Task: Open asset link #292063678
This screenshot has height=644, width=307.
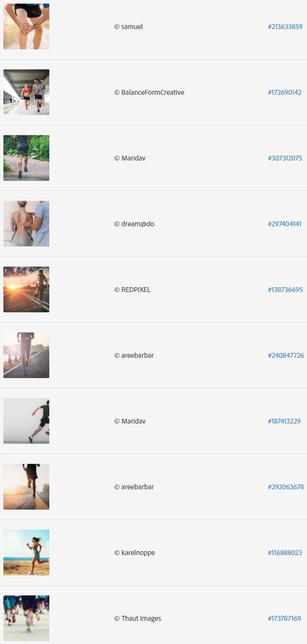Action: pyautogui.click(x=285, y=487)
